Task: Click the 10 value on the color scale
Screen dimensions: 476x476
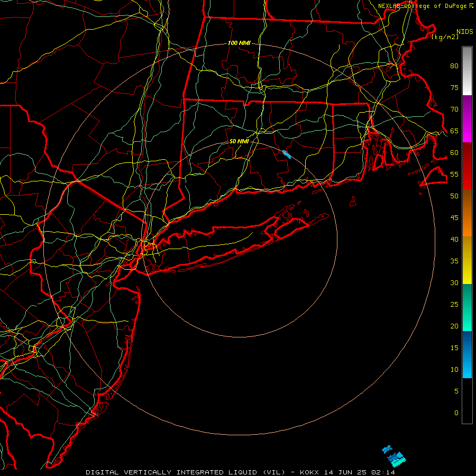Action: coord(454,370)
